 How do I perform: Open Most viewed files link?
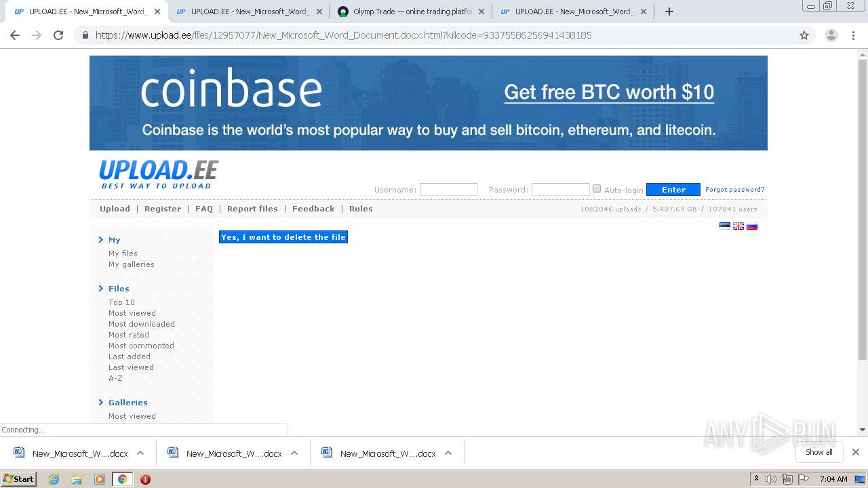(132, 313)
